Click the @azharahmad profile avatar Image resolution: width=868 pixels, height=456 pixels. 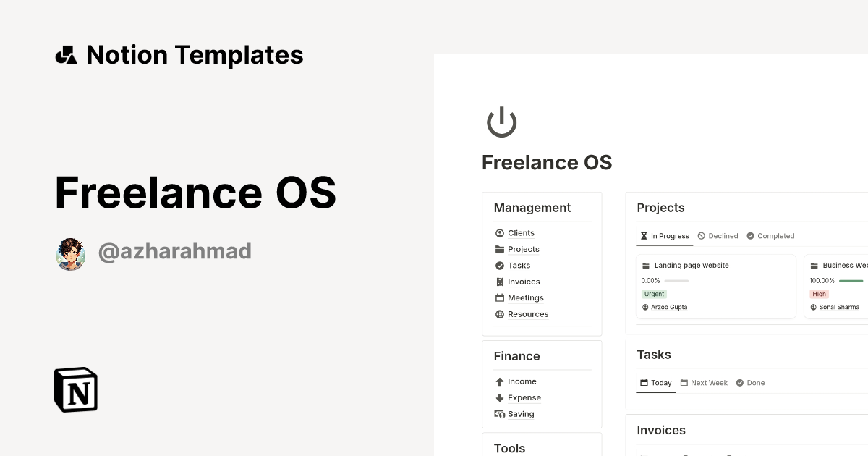(70, 253)
